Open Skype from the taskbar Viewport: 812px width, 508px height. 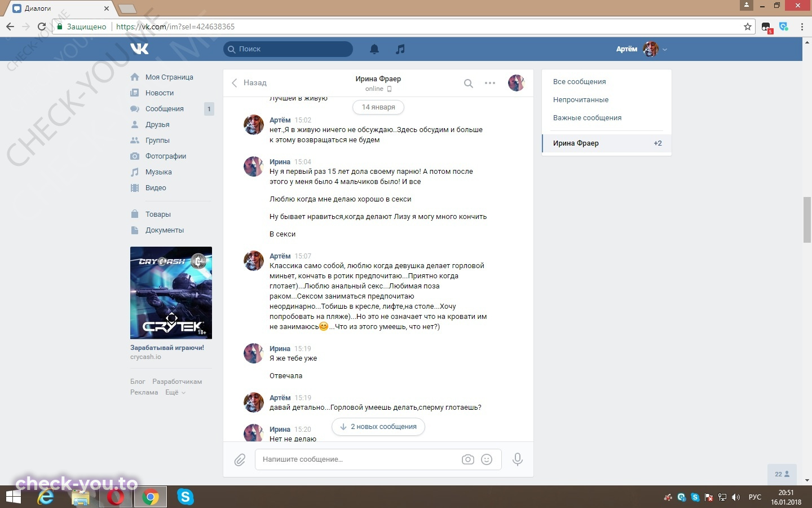185,497
